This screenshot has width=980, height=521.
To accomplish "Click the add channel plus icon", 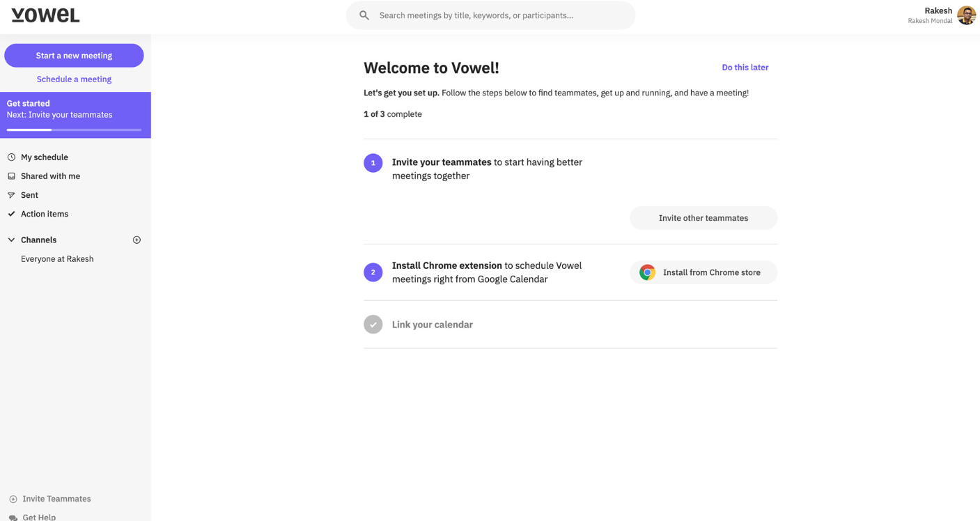I will (x=137, y=240).
